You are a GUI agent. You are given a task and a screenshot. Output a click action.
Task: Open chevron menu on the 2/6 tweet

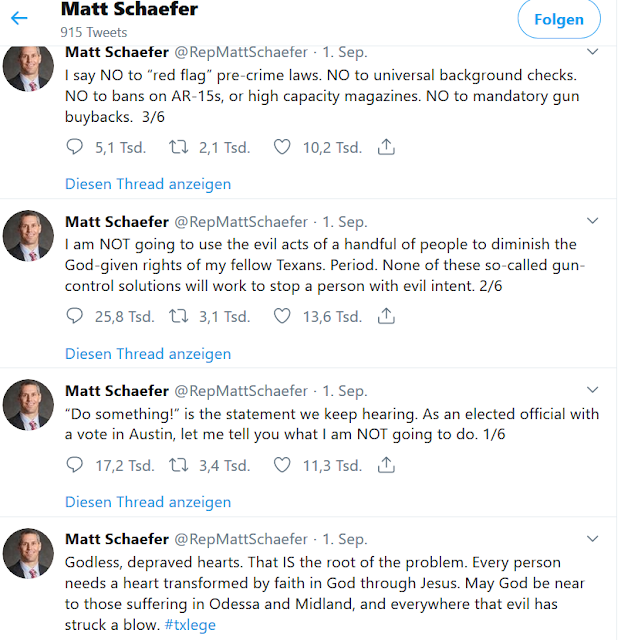[x=592, y=221]
